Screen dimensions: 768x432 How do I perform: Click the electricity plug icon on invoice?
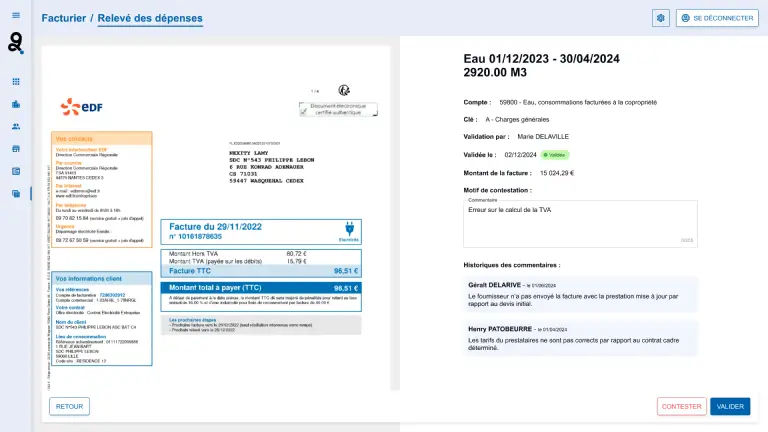(349, 229)
